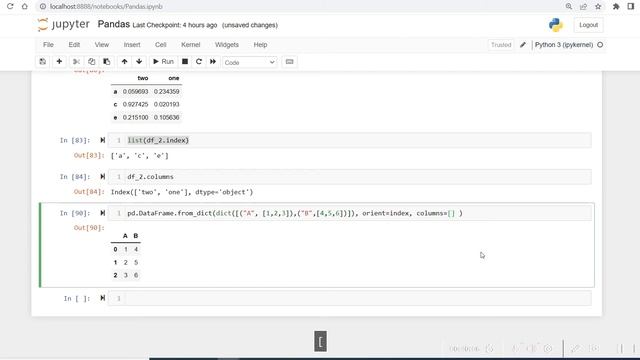Screen dimensions: 640x360
Task: Open the File menu
Action: coord(48,45)
